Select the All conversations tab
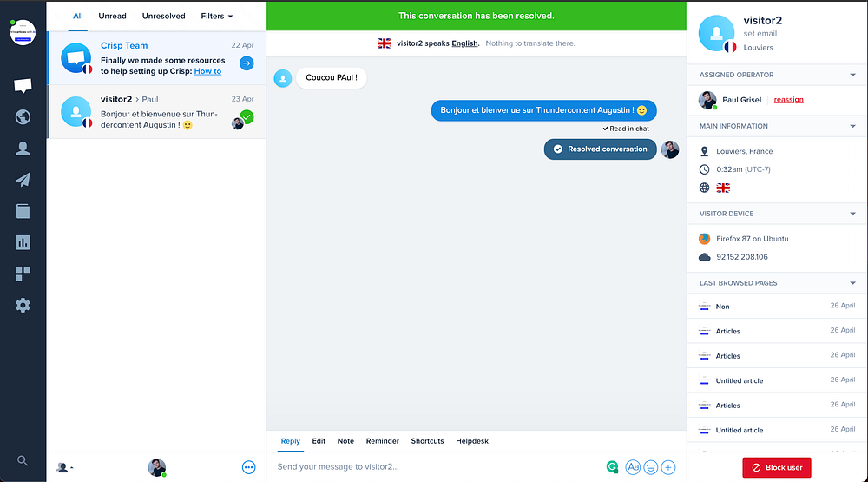Viewport: 868px width, 482px height. click(78, 16)
